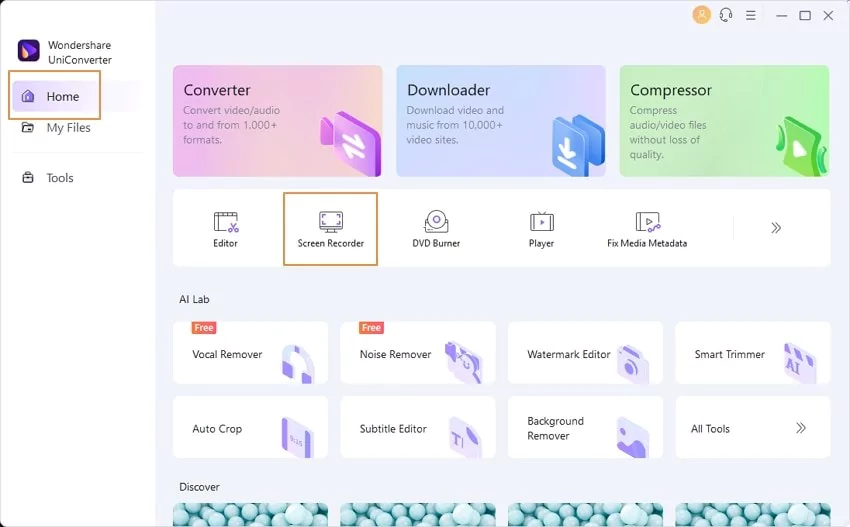Viewport: 850px width, 527px height.
Task: Click the Free badge on Noise Remover
Action: (371, 327)
